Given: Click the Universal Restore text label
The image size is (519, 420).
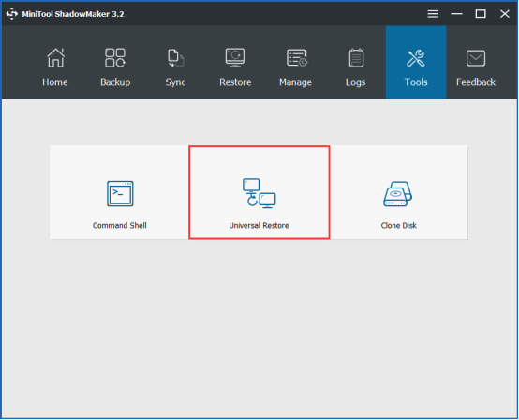Looking at the screenshot, I should click(x=259, y=226).
